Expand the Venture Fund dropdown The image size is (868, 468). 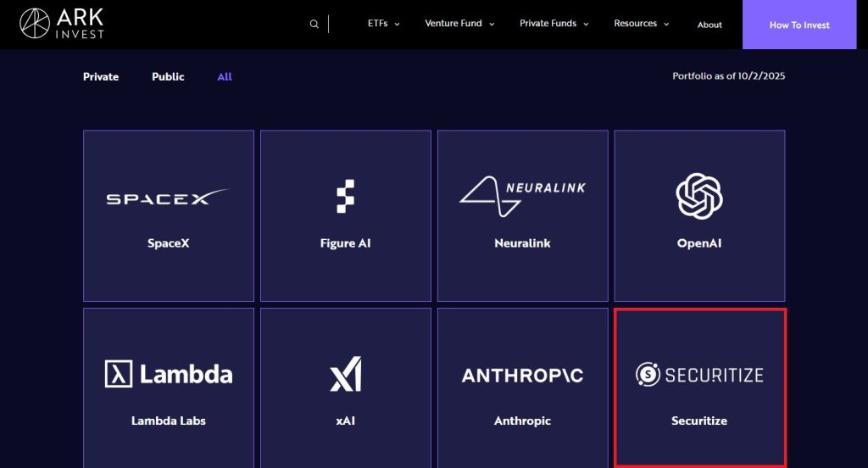pyautogui.click(x=459, y=24)
